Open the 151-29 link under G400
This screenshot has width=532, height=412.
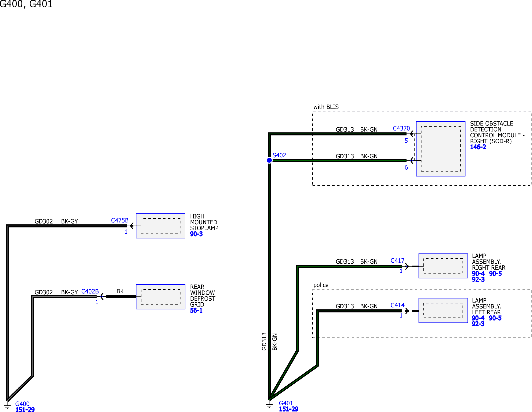(25, 410)
